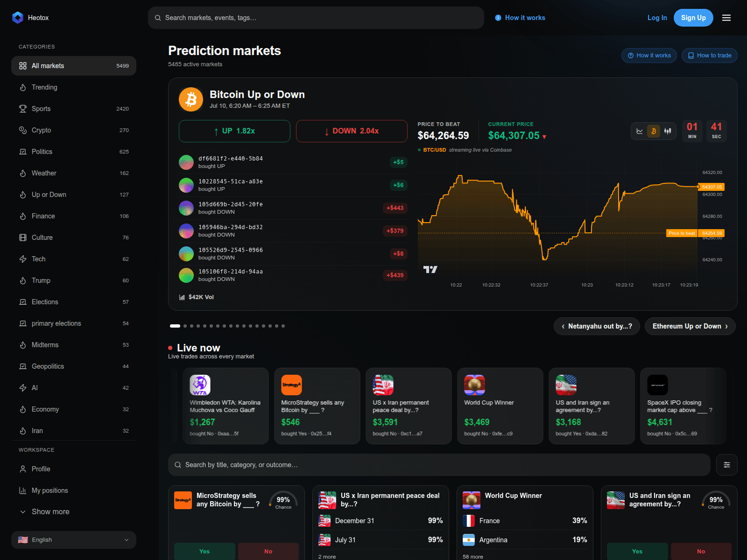Screen dimensions: 747x560
Task: Click the France flag icon
Action: [x=469, y=521]
